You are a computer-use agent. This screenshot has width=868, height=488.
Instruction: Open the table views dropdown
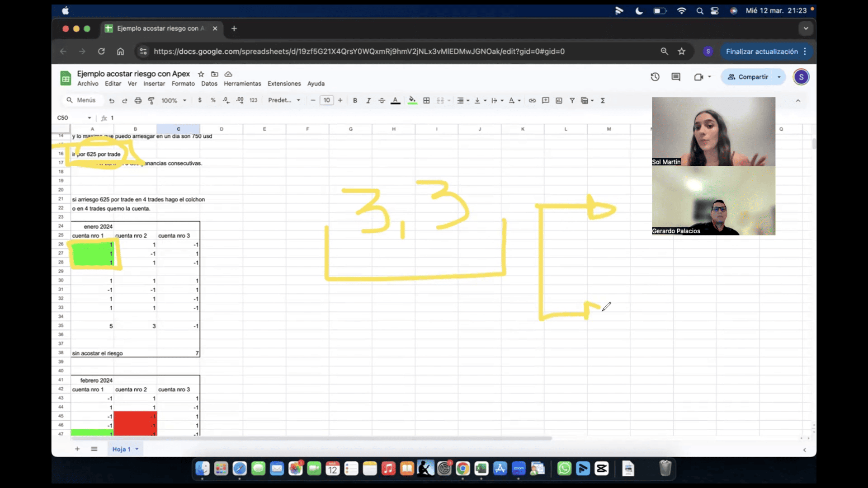[587, 100]
